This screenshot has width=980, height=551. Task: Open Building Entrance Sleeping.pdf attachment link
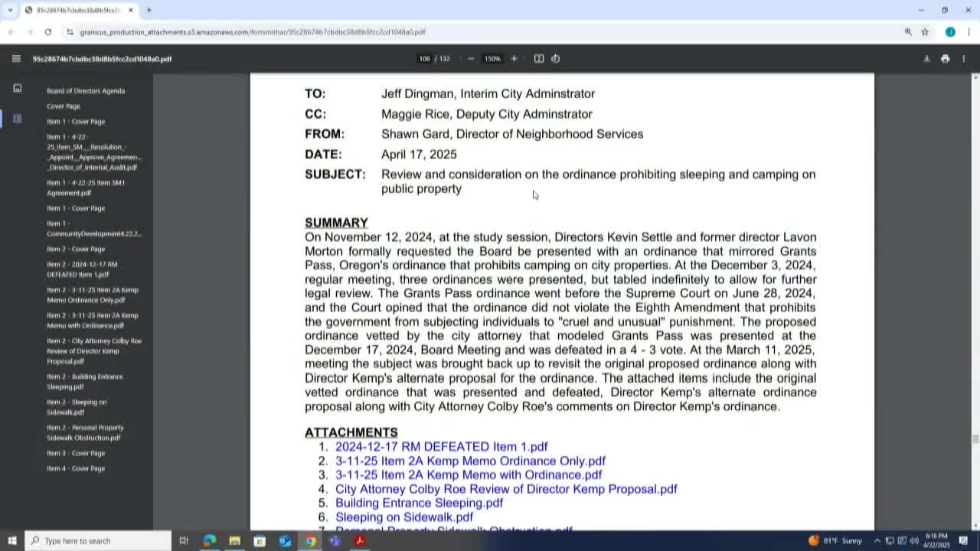coord(419,504)
